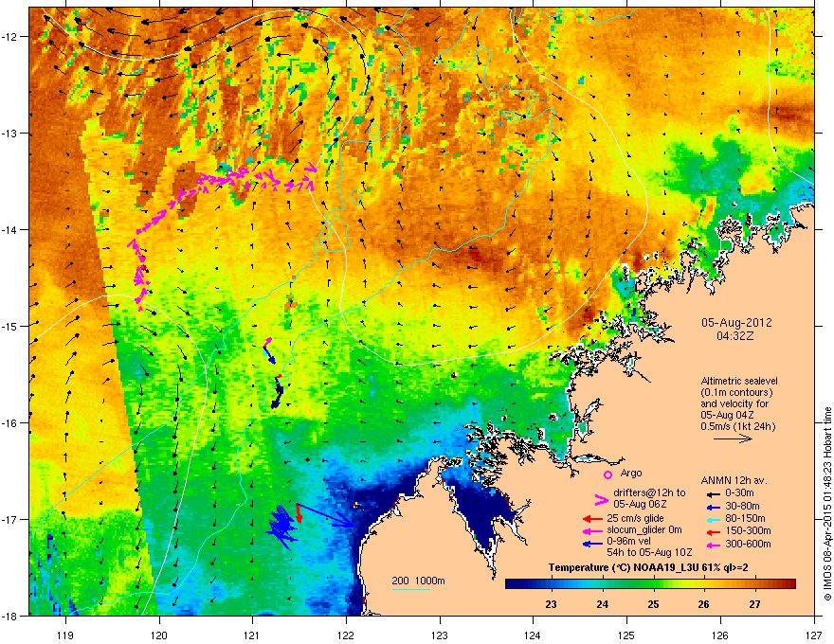
Task: Click the green 25°C region of the colorbar
Action: coord(653,584)
